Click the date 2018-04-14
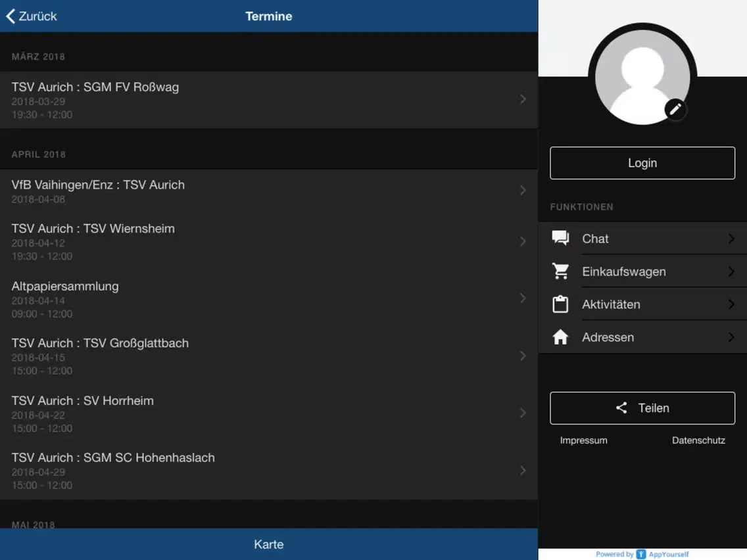Screen dimensions: 747x560 pyautogui.click(x=38, y=300)
